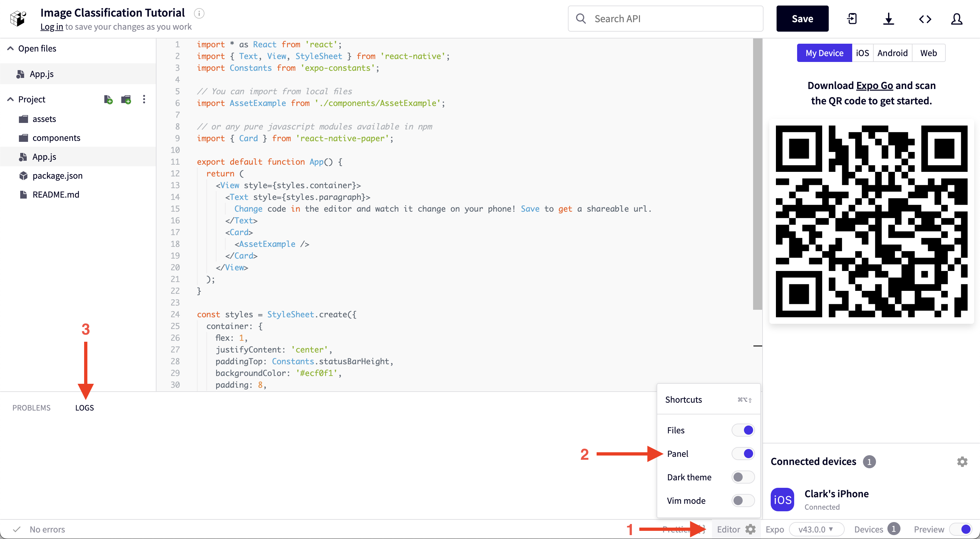Open package.json in the Project tree
The width and height of the screenshot is (980, 539).
pos(78,175)
